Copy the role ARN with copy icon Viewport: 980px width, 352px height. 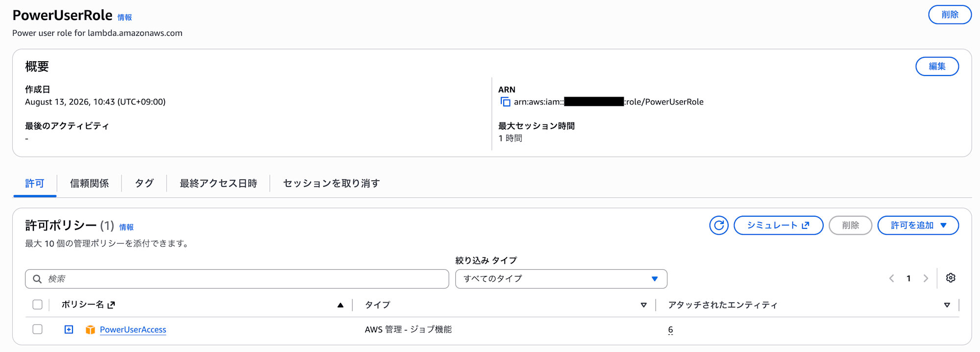point(505,102)
